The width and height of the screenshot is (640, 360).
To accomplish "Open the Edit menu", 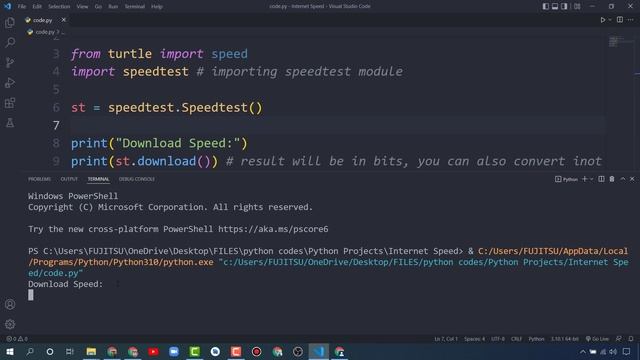I will (x=37, y=7).
